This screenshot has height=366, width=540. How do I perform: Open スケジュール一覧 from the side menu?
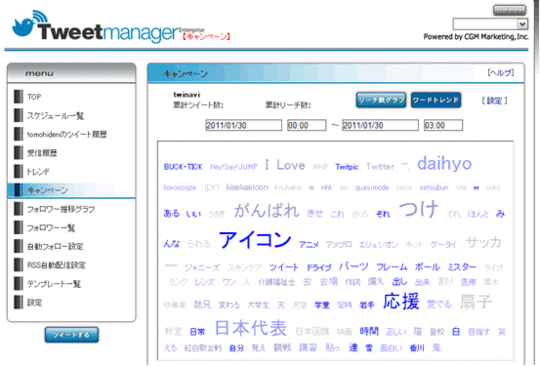pyautogui.click(x=55, y=116)
